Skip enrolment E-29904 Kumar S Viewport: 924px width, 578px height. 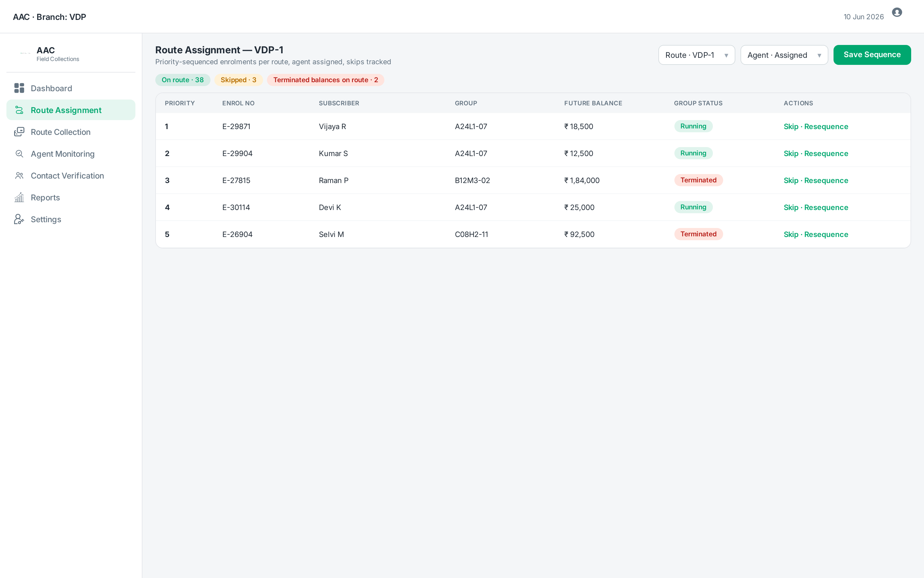[791, 154]
